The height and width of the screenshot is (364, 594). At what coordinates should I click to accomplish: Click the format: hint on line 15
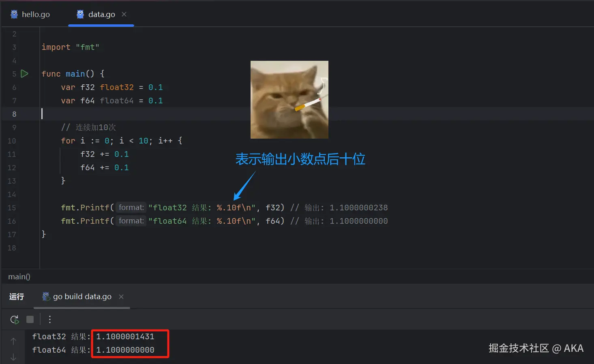(131, 208)
